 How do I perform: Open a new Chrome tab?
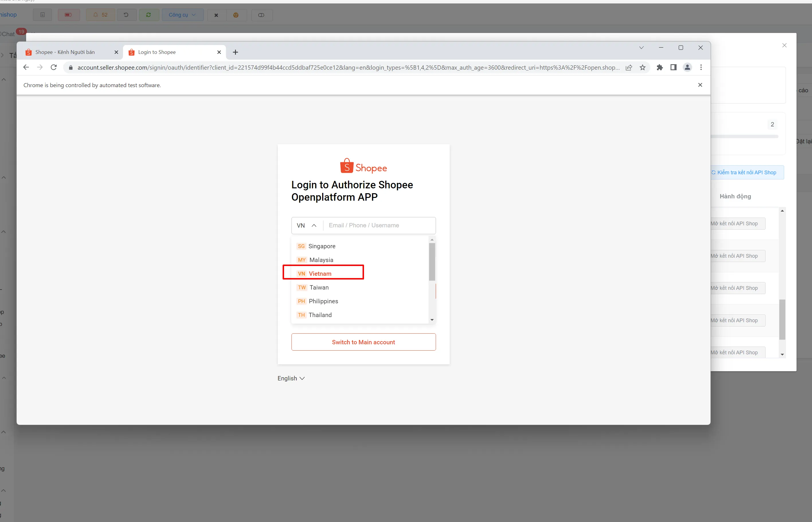pos(236,52)
